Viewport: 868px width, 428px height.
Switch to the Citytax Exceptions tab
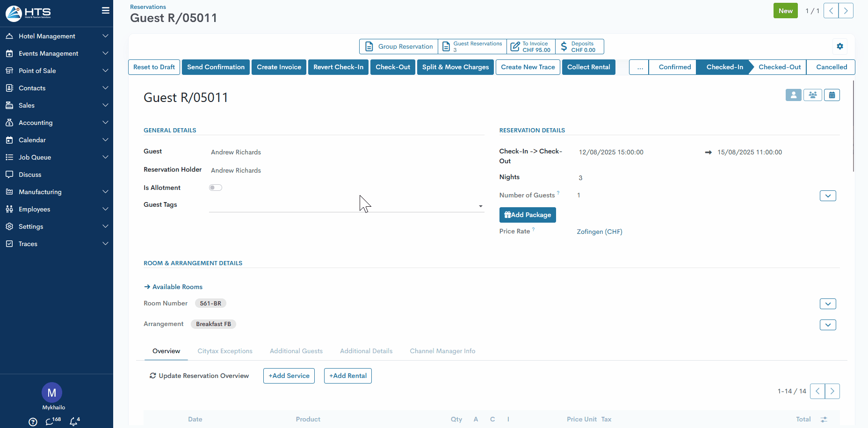pos(224,351)
